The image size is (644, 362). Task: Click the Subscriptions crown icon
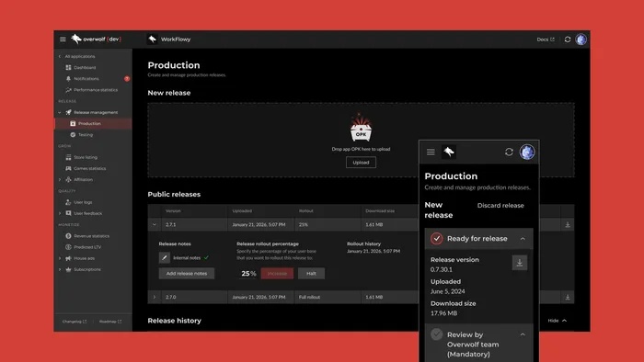pyautogui.click(x=69, y=269)
